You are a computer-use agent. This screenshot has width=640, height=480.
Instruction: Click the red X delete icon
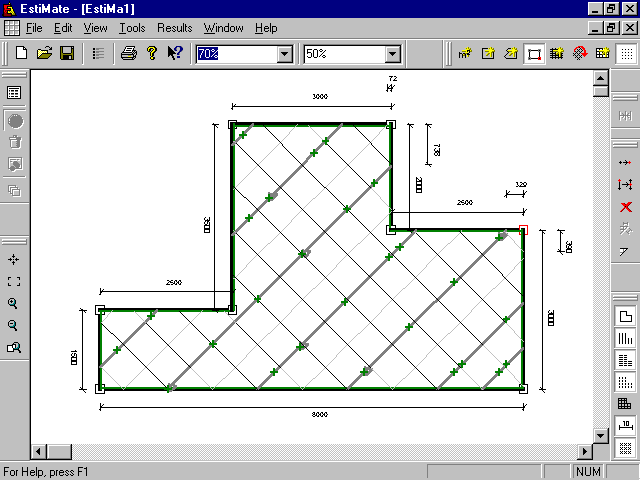pos(626,207)
